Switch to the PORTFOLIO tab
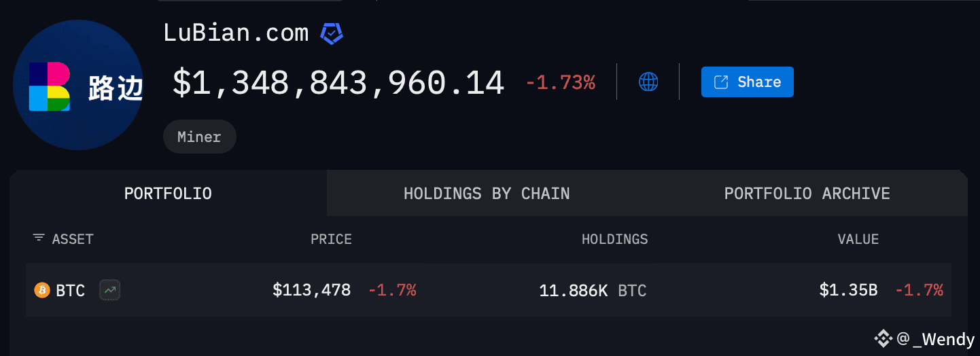Image resolution: width=980 pixels, height=356 pixels. 168,194
